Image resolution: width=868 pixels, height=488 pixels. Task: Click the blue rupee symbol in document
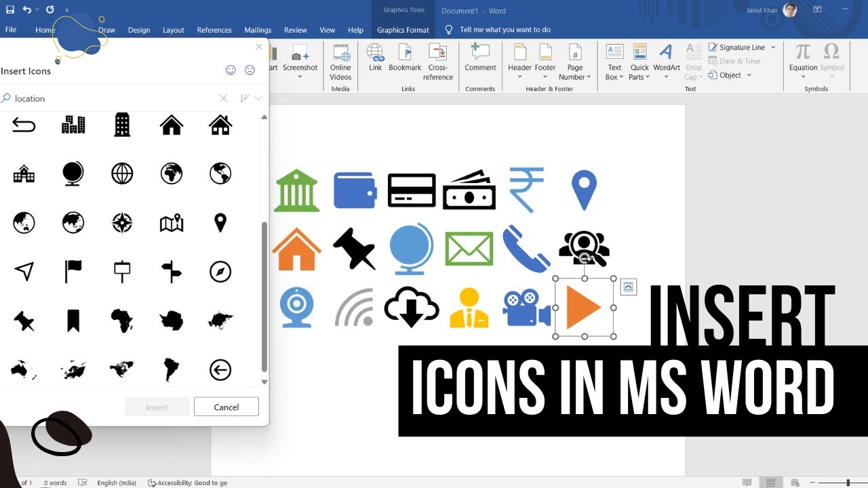click(x=527, y=190)
